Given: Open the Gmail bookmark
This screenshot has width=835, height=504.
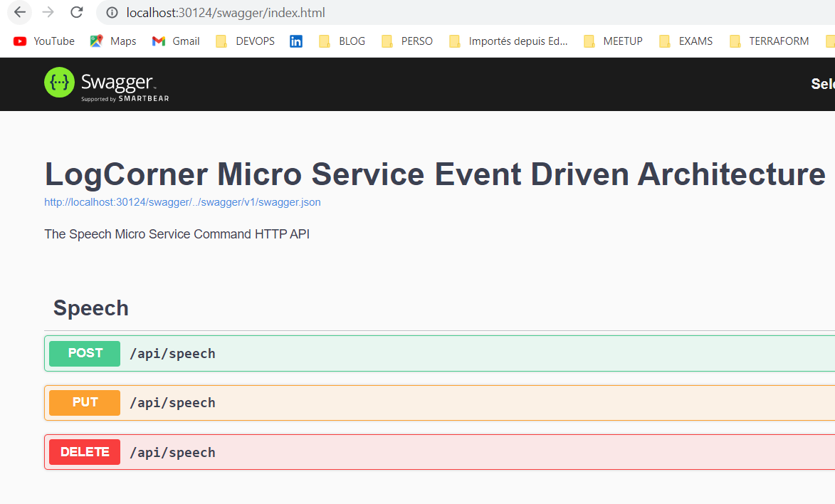Looking at the screenshot, I should (x=174, y=41).
